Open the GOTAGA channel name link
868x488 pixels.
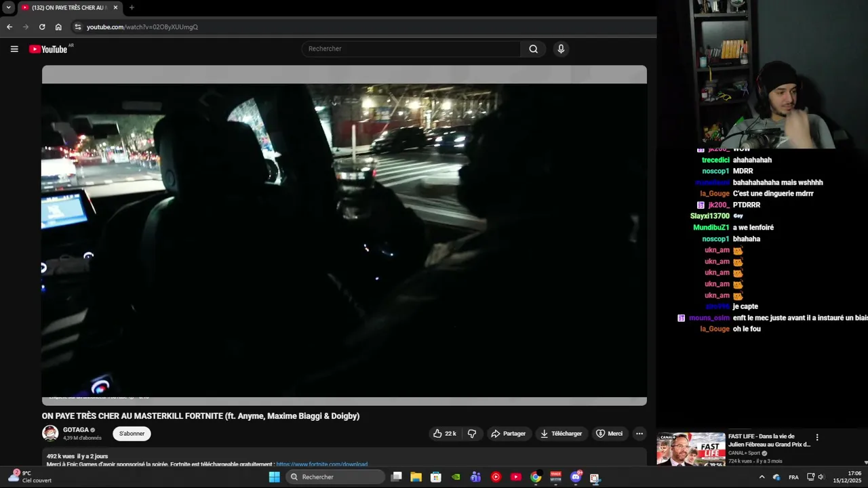[x=76, y=430]
